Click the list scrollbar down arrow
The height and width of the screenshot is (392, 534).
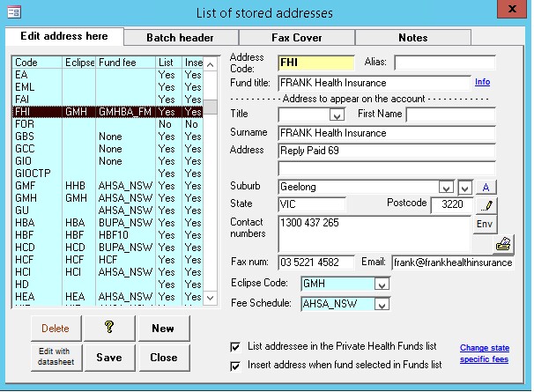click(210, 298)
